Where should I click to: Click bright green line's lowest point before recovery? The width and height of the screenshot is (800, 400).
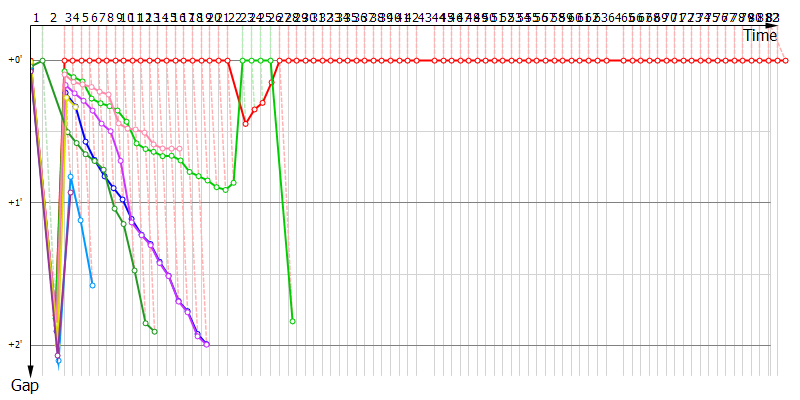click(226, 189)
